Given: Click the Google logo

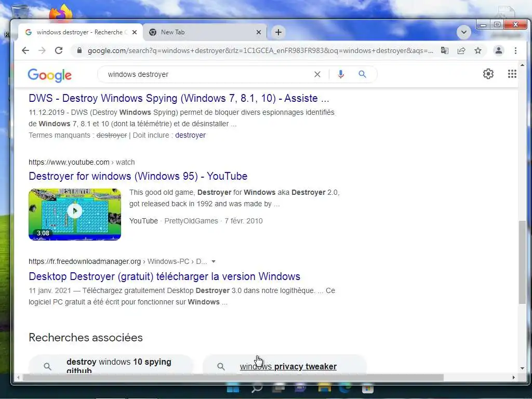Looking at the screenshot, I should pyautogui.click(x=49, y=75).
